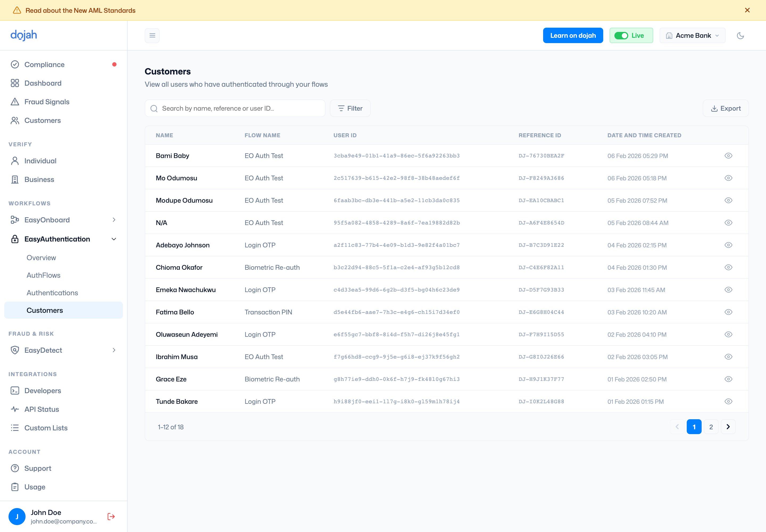Screen dimensions: 766x532
Task: Go to previous page arrow
Action: (677, 427)
